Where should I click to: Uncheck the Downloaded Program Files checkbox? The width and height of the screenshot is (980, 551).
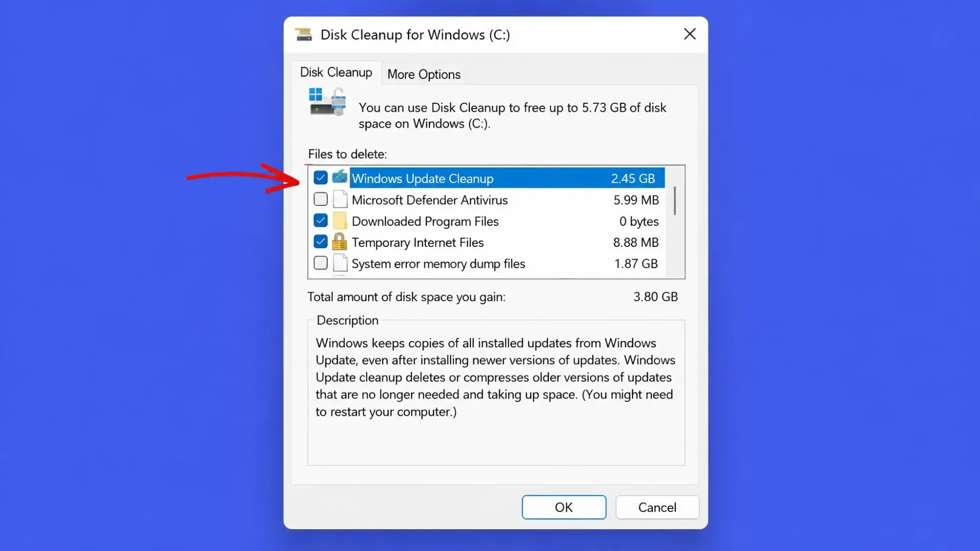click(x=320, y=221)
